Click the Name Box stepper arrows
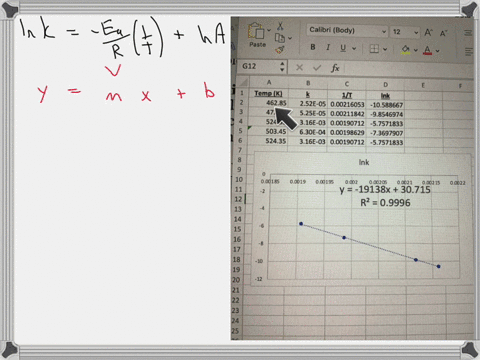480x360 pixels. click(x=282, y=67)
